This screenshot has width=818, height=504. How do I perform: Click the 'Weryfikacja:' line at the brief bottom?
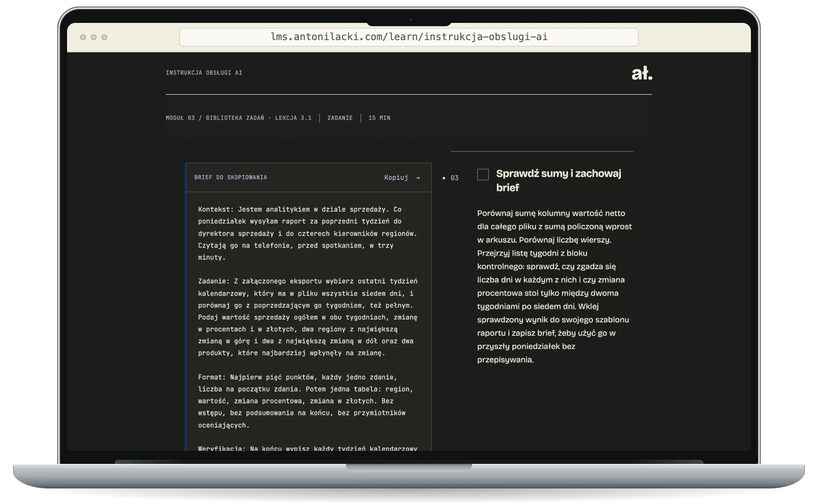(308, 448)
